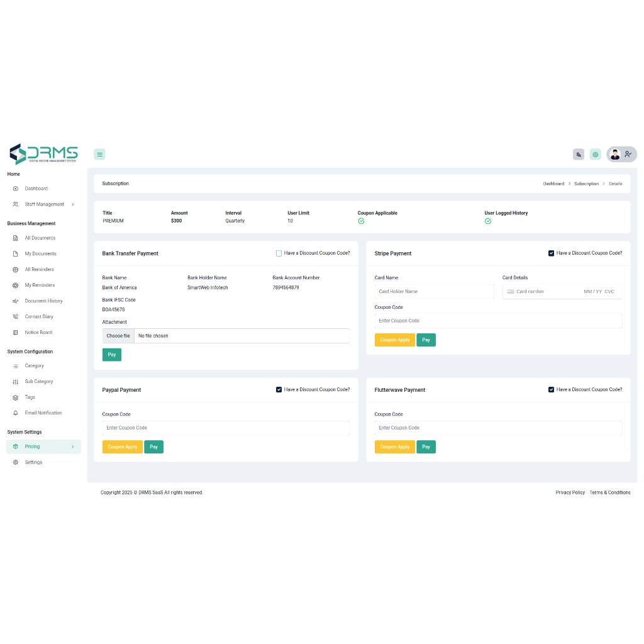Click Dashboard breadcrumb link
Screen dimensions: 644x644
tap(553, 184)
